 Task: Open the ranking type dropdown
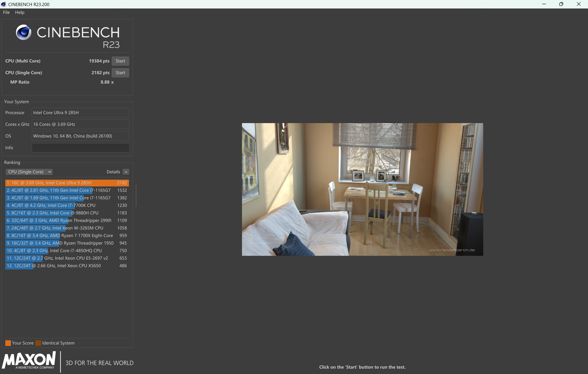point(29,172)
